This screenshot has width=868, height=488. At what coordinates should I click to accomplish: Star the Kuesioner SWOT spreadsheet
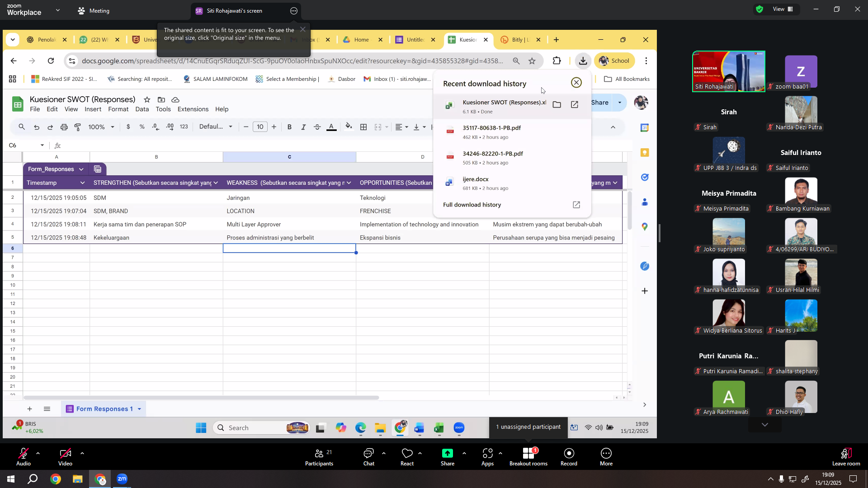(x=147, y=99)
